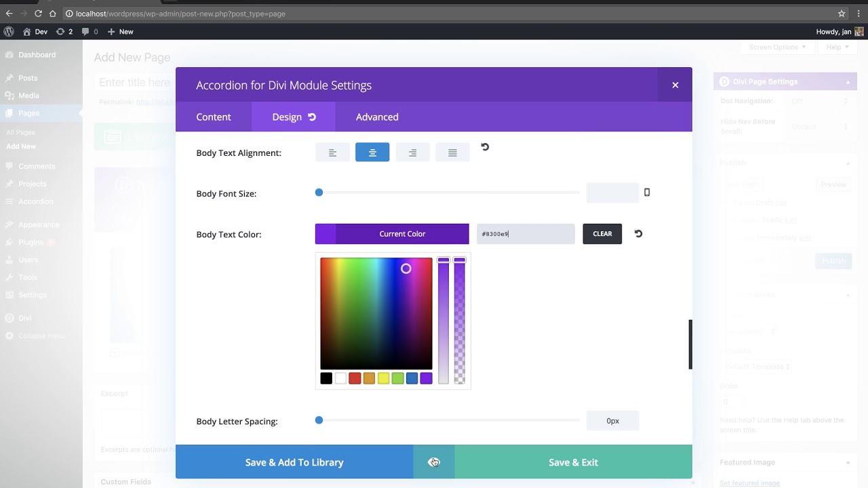Visit the Dev site from admin bar
Screen dimensions: 868x488
pyautogui.click(x=35, y=32)
